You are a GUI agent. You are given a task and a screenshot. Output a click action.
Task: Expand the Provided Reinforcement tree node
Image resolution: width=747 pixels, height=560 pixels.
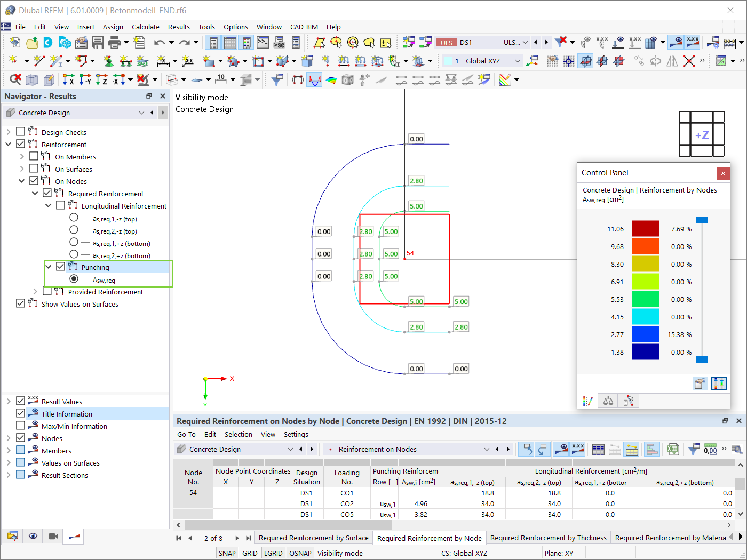click(x=35, y=291)
